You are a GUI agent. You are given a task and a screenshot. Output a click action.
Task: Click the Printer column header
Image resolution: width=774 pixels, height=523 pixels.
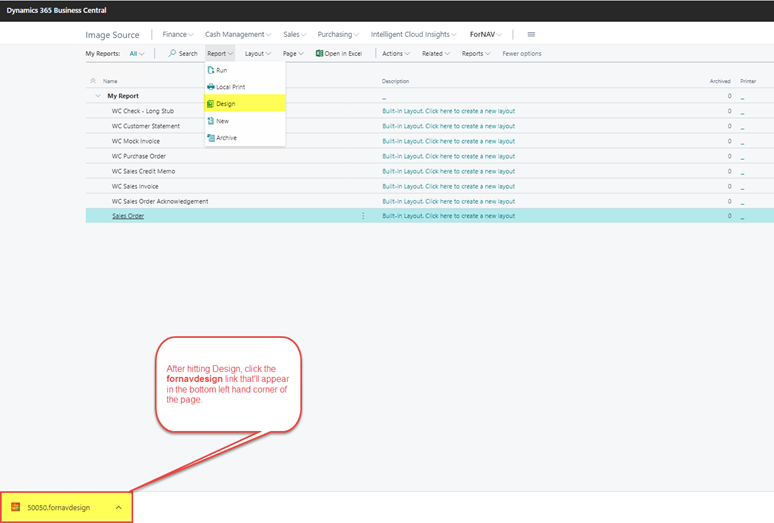[748, 81]
